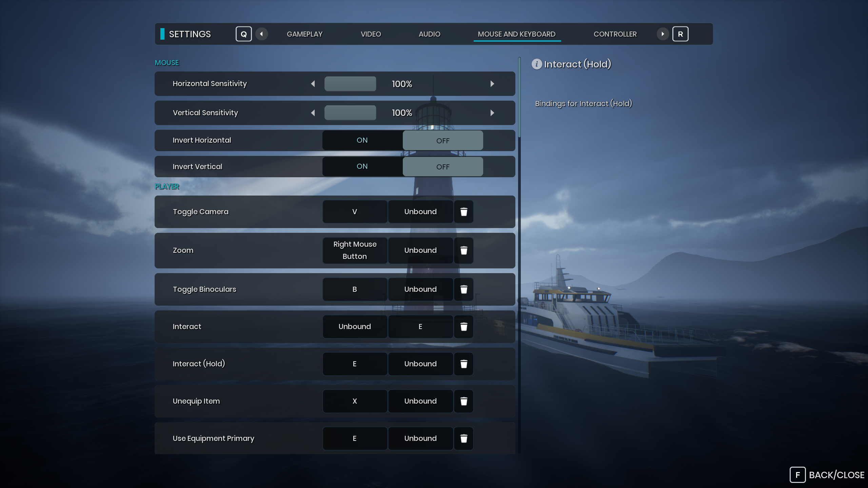This screenshot has width=868, height=488.
Task: Assign Interact (Hold) secondary Unbound slot
Action: (x=420, y=364)
